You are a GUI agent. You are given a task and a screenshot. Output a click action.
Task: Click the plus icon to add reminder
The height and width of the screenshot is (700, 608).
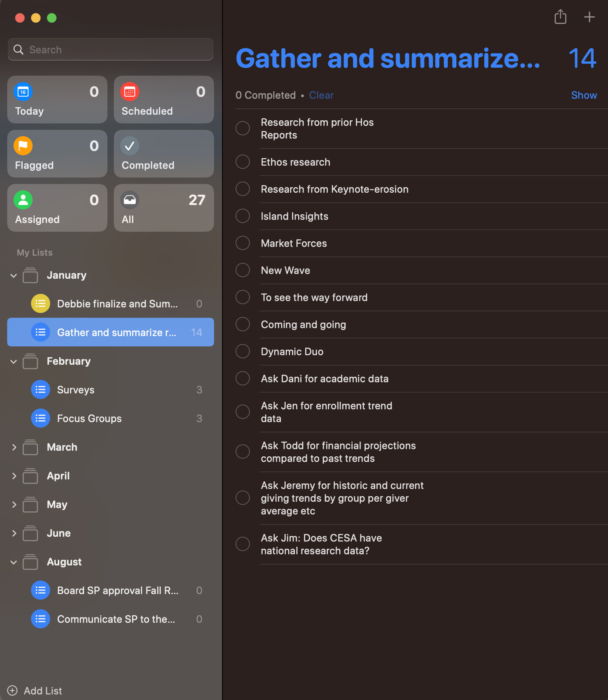[589, 17]
